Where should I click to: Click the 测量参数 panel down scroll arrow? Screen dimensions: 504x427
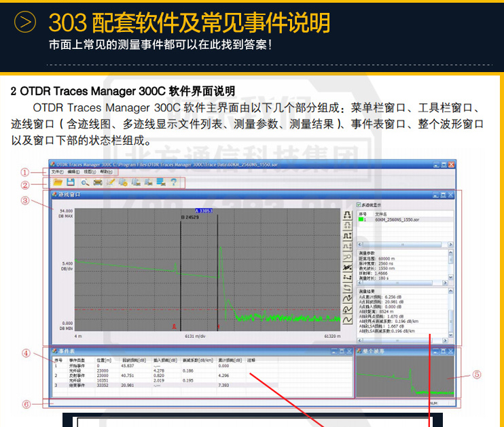(450, 277)
